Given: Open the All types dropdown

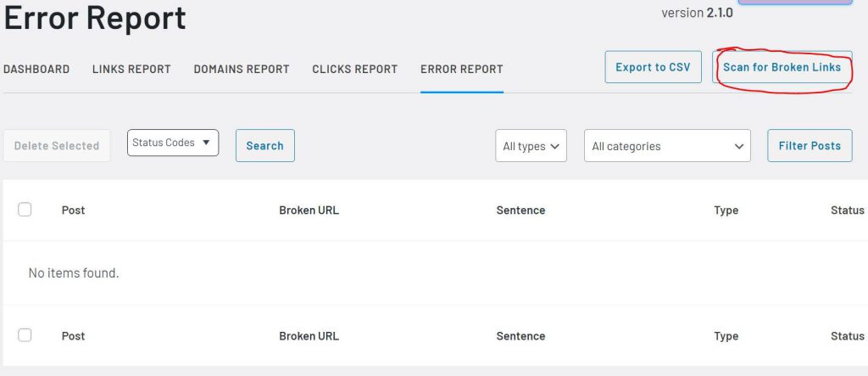Looking at the screenshot, I should tap(531, 146).
